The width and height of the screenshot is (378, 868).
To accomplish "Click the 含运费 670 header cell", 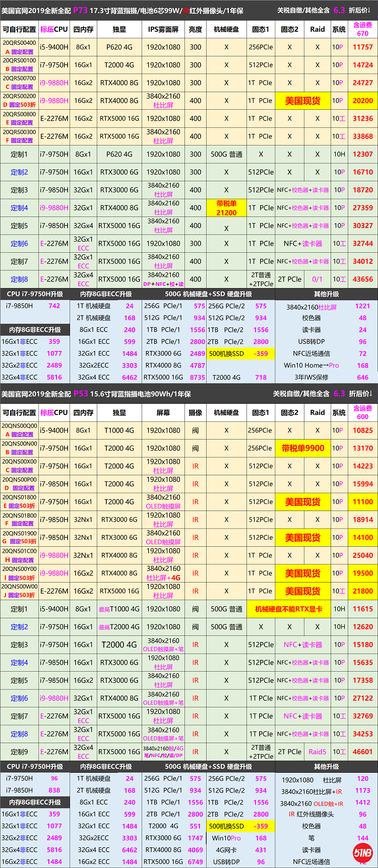I will (362, 29).
